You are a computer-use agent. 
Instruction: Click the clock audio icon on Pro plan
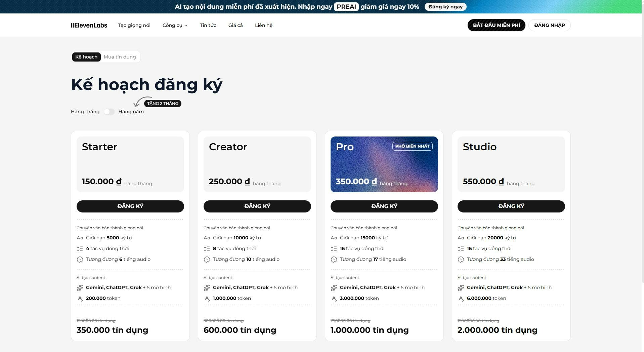[334, 259]
